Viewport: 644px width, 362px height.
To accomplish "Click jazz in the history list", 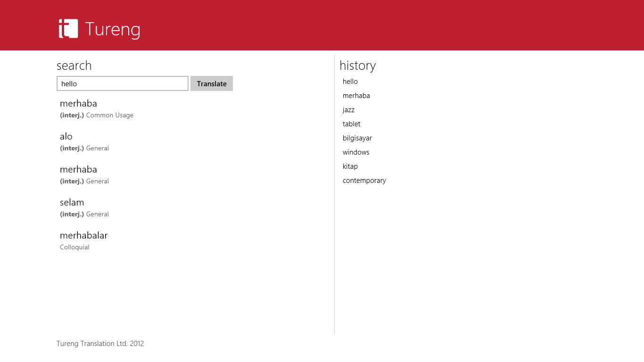I will pyautogui.click(x=348, y=110).
